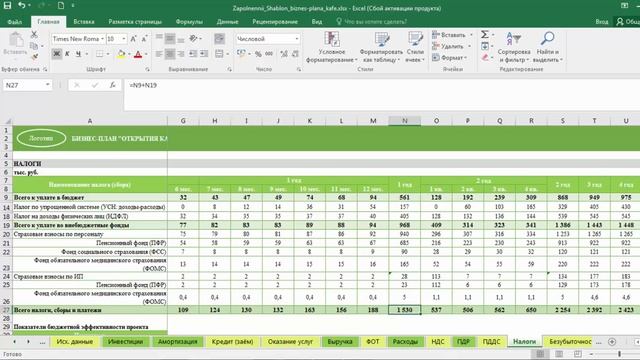Open Найти и выделить menu
640x360 pixels.
click(547, 47)
